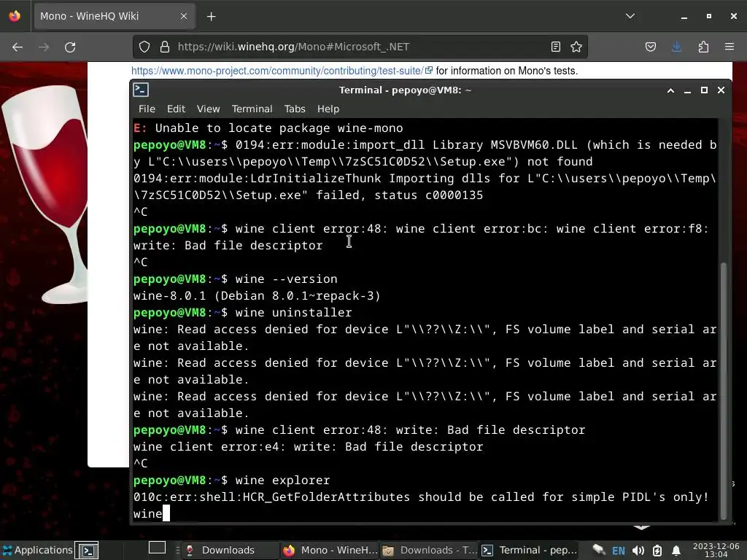Click the terminal roll-up shade arrow button
The height and width of the screenshot is (560, 747).
coord(670,90)
